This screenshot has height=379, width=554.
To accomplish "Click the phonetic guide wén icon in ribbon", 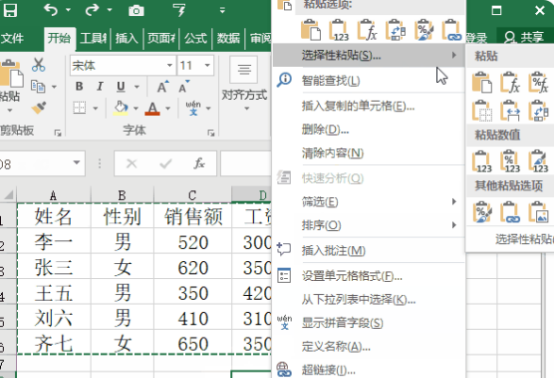I will tap(193, 108).
